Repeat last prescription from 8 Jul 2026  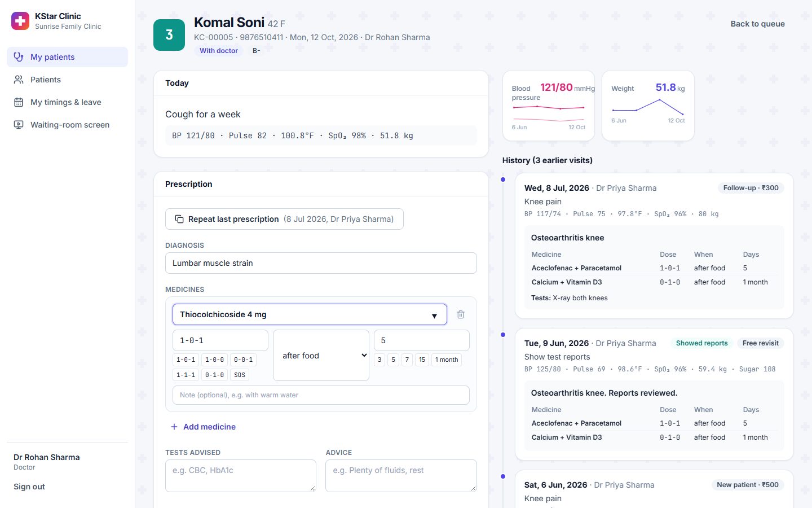284,219
